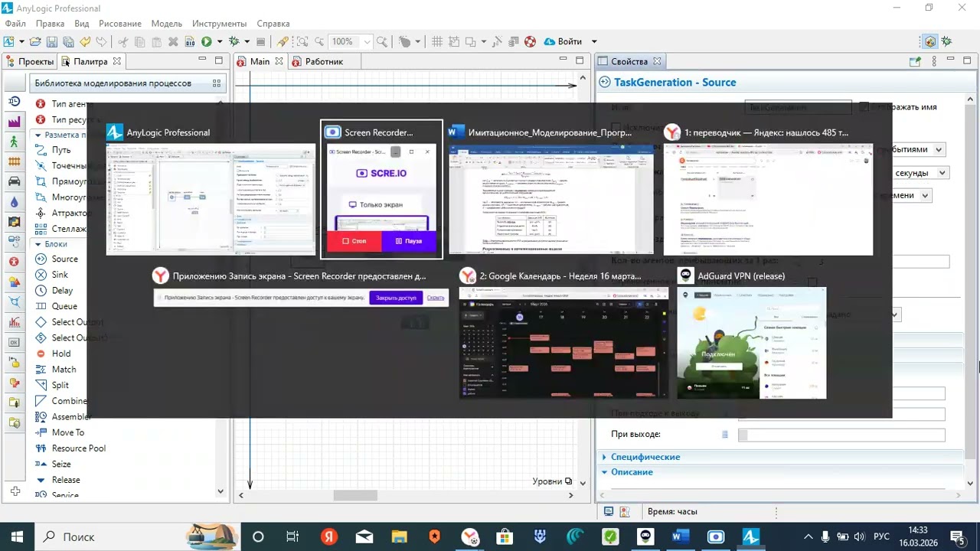Expand the Специфические section

click(604, 457)
